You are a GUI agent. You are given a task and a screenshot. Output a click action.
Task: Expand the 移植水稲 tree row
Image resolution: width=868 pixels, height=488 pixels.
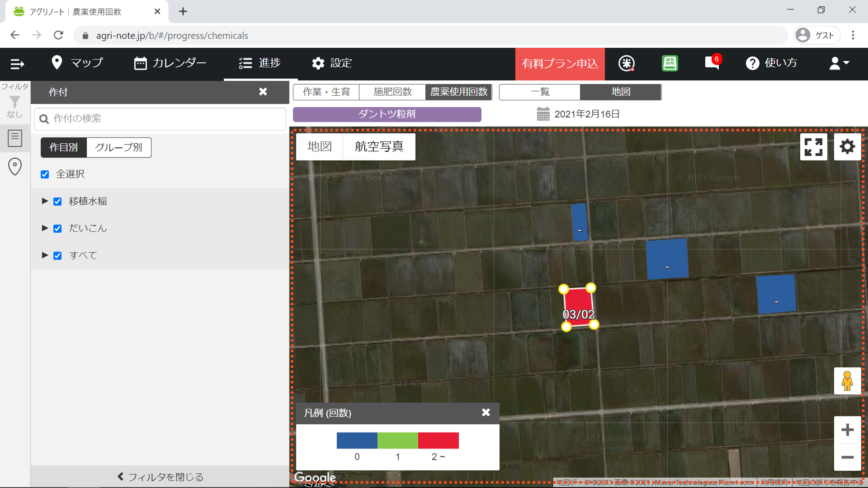coord(45,201)
